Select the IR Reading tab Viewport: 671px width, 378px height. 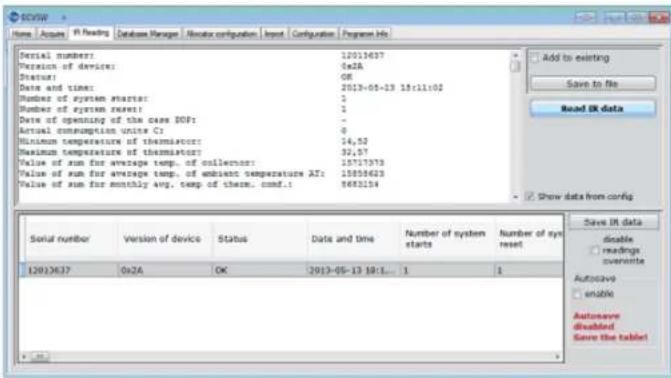point(91,33)
